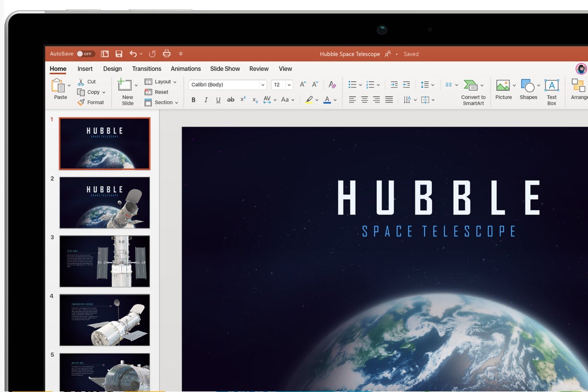Click the Cut button
The height and width of the screenshot is (392, 588).
coord(87,82)
